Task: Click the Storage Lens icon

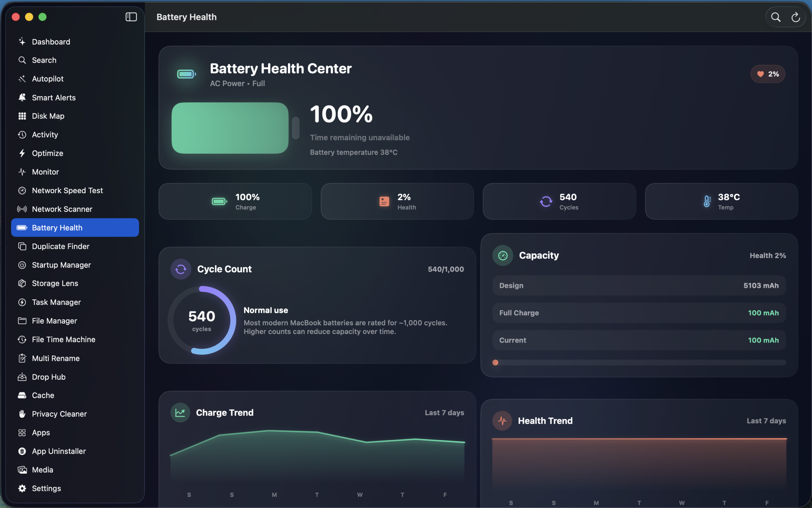Action: point(22,283)
